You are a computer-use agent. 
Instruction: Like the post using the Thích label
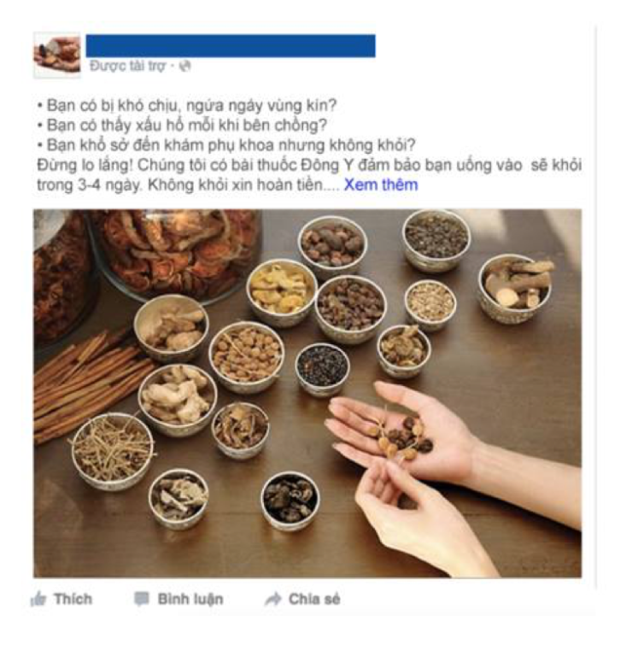tap(73, 599)
